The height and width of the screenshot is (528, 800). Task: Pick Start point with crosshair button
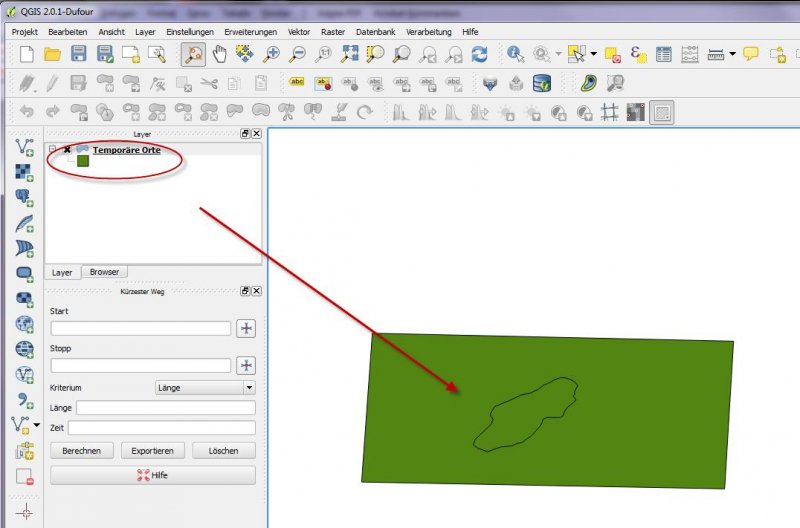(x=245, y=328)
